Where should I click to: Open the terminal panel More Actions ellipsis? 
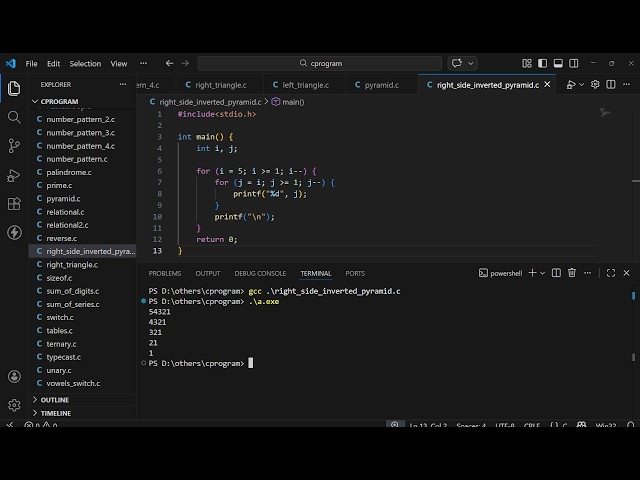587,273
